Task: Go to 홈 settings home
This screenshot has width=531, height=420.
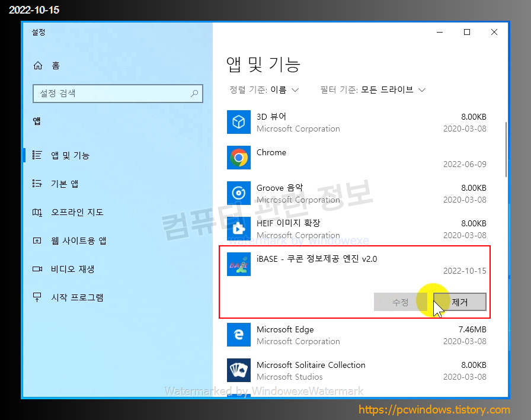Action: click(56, 65)
